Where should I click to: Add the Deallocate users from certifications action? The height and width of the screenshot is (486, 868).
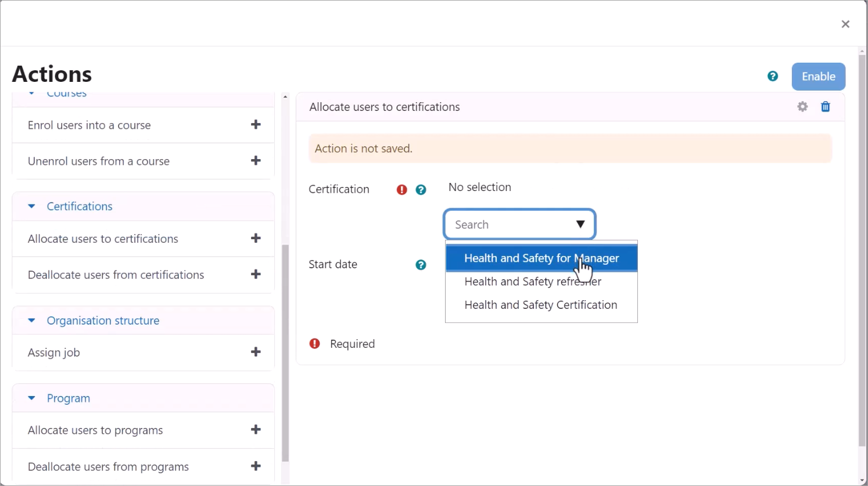(x=256, y=275)
